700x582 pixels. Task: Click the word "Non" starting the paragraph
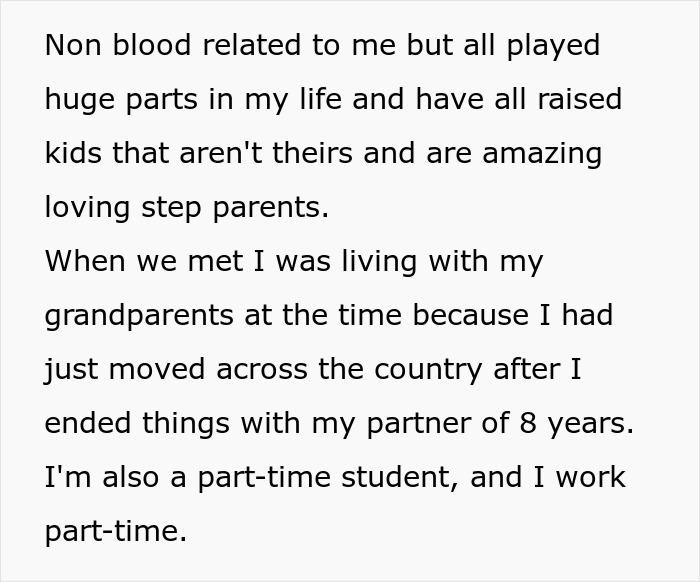73,45
